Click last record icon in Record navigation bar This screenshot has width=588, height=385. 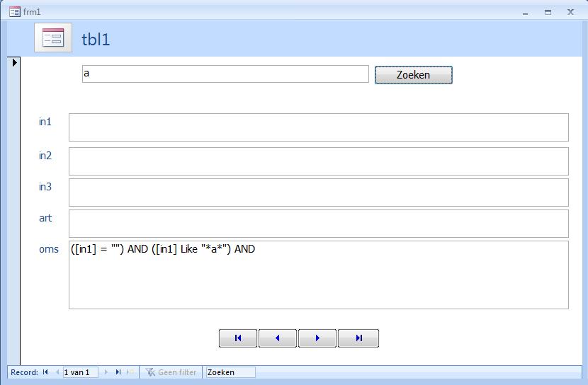tap(118, 372)
